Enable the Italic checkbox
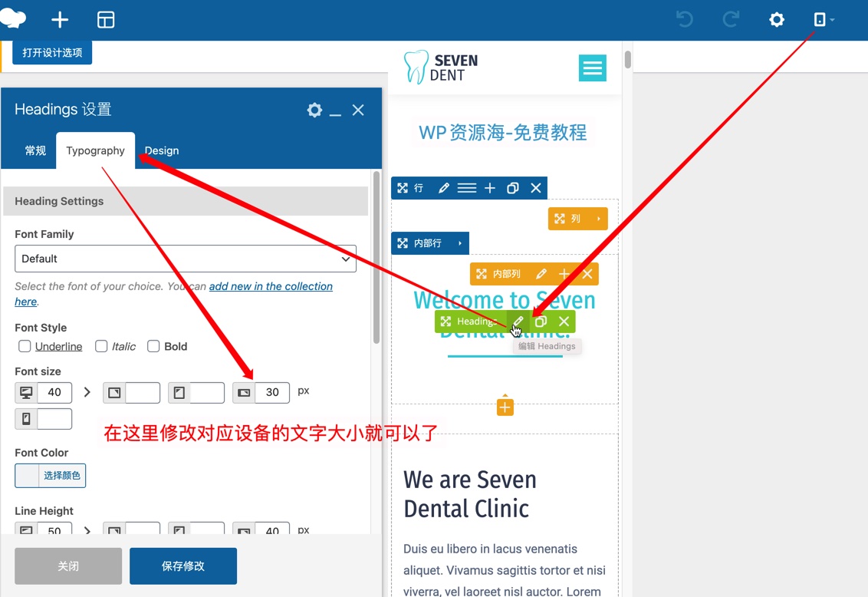The width and height of the screenshot is (868, 597). [101, 346]
